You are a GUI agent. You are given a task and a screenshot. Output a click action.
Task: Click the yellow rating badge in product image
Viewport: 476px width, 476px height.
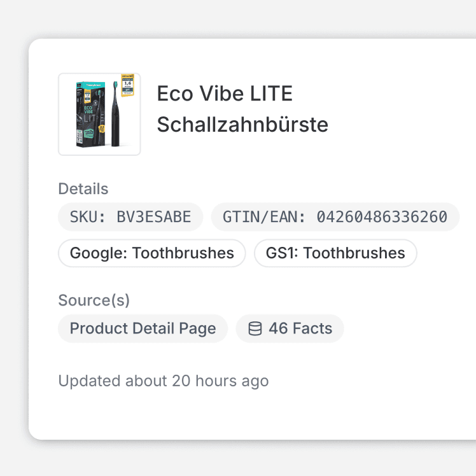point(127,85)
